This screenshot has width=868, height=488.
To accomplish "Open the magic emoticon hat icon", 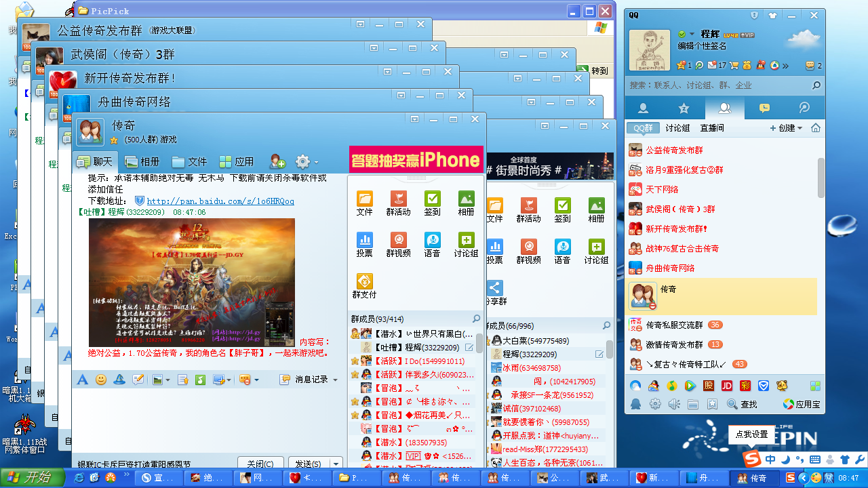I will (119, 380).
